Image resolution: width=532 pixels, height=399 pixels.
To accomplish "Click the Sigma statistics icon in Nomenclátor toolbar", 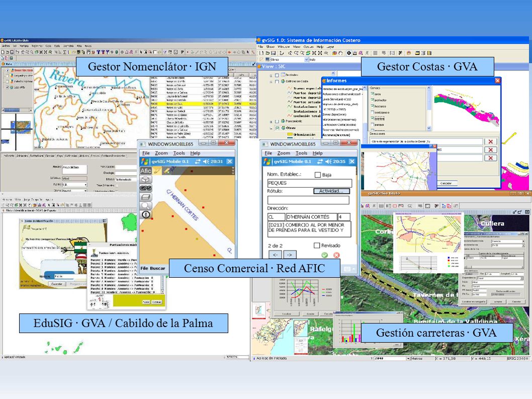I will tap(65, 52).
